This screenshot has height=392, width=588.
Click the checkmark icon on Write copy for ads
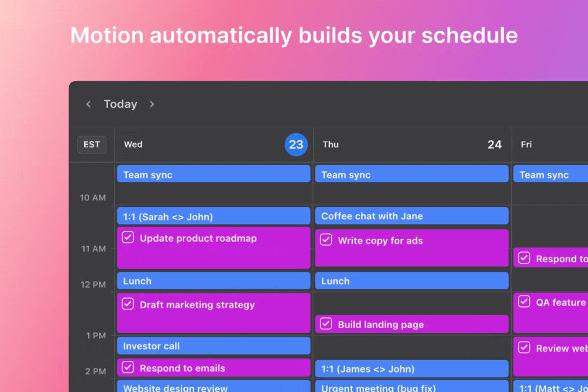[x=326, y=239]
